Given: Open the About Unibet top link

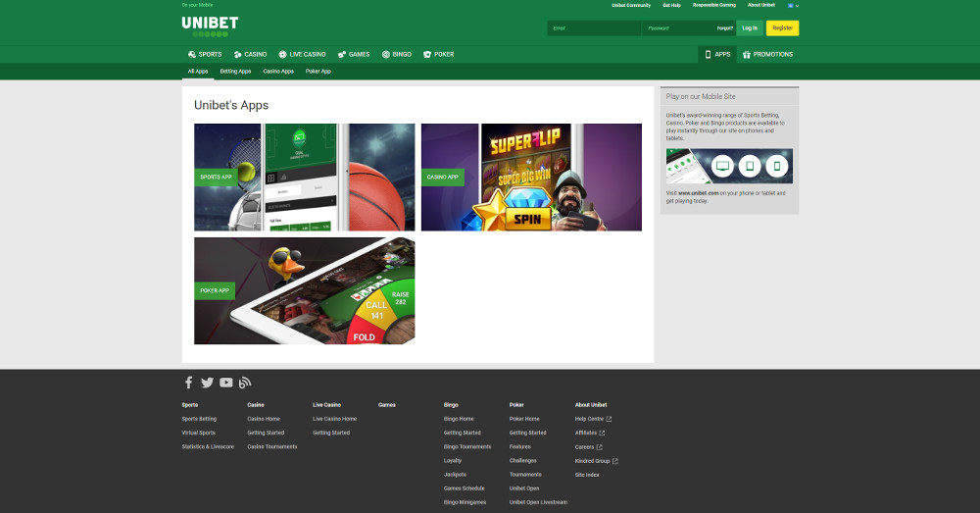Looking at the screenshot, I should point(761,5).
